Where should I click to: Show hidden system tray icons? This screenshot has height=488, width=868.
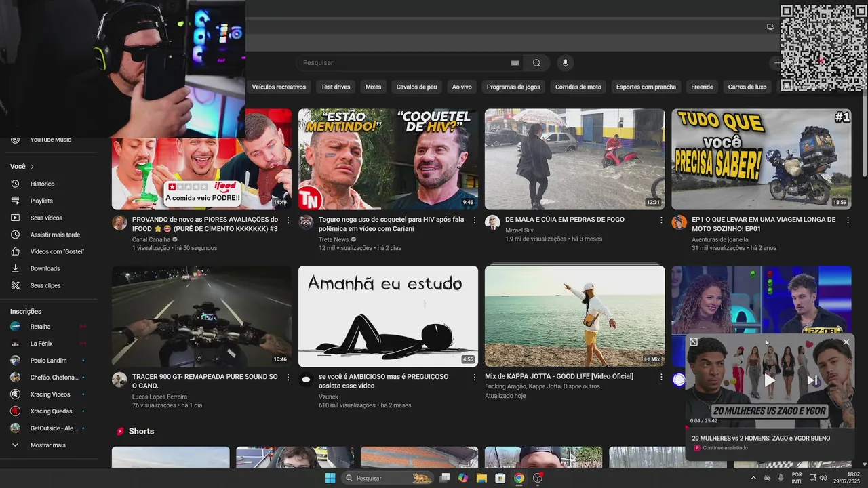(x=753, y=478)
